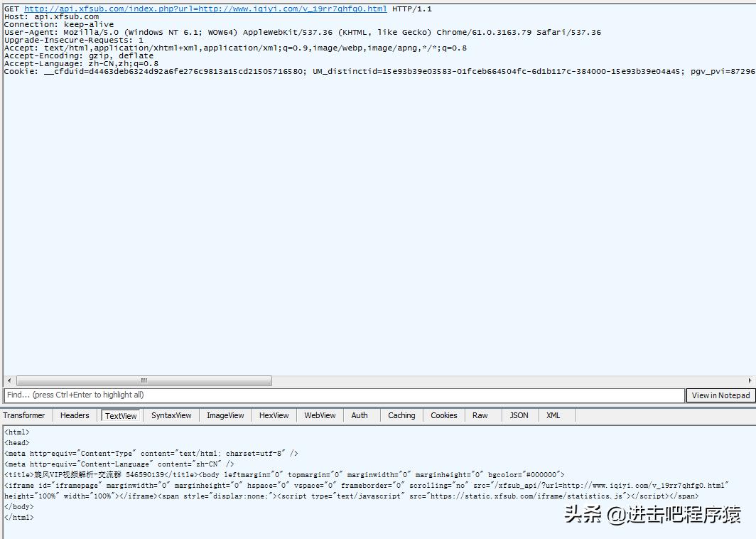
Task: Open the api.xfsub.com request URL link
Action: tap(205, 9)
